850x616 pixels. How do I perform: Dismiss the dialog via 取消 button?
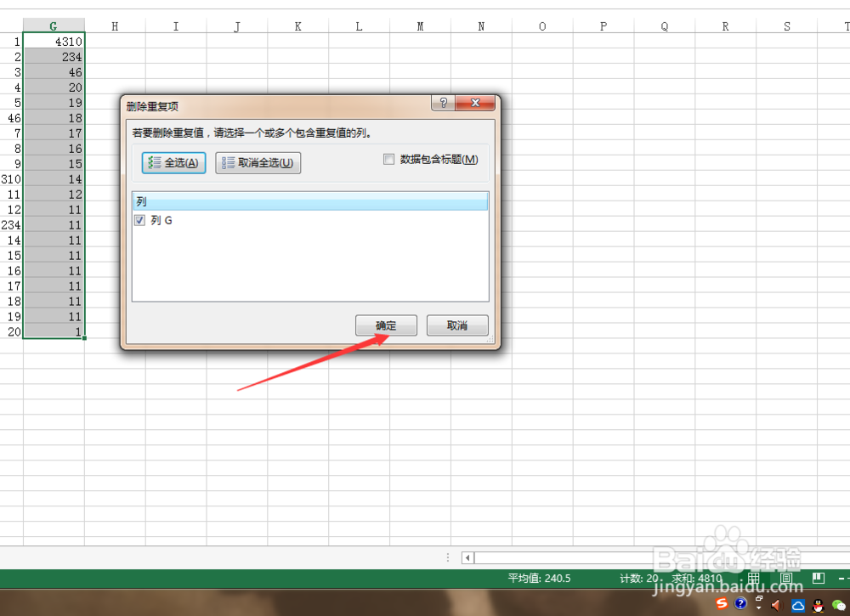pyautogui.click(x=457, y=325)
